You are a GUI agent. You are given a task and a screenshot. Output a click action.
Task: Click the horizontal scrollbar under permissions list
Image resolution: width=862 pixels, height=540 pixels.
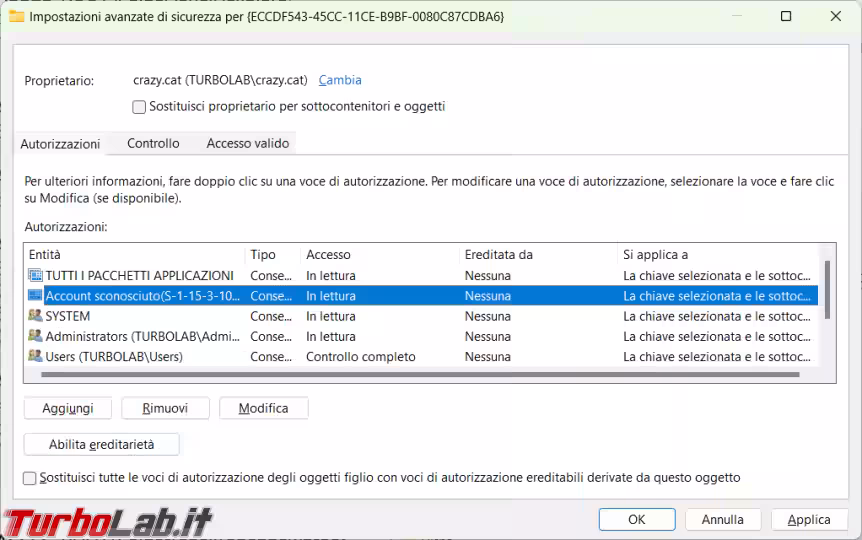[420, 375]
